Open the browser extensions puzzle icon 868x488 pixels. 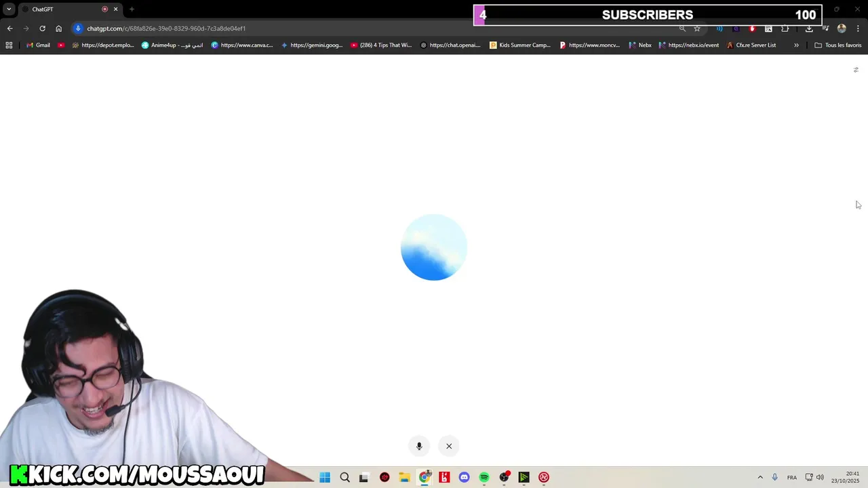[x=785, y=28]
